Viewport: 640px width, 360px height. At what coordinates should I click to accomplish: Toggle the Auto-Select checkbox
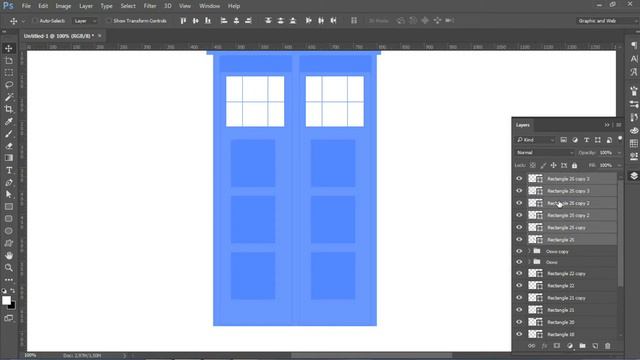[x=35, y=21]
